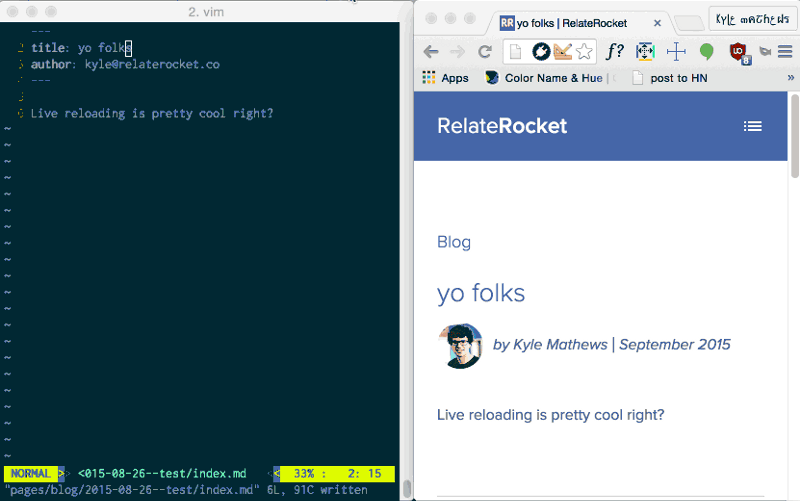The height and width of the screenshot is (501, 800).
Task: Follow the Blog link
Action: (x=454, y=242)
